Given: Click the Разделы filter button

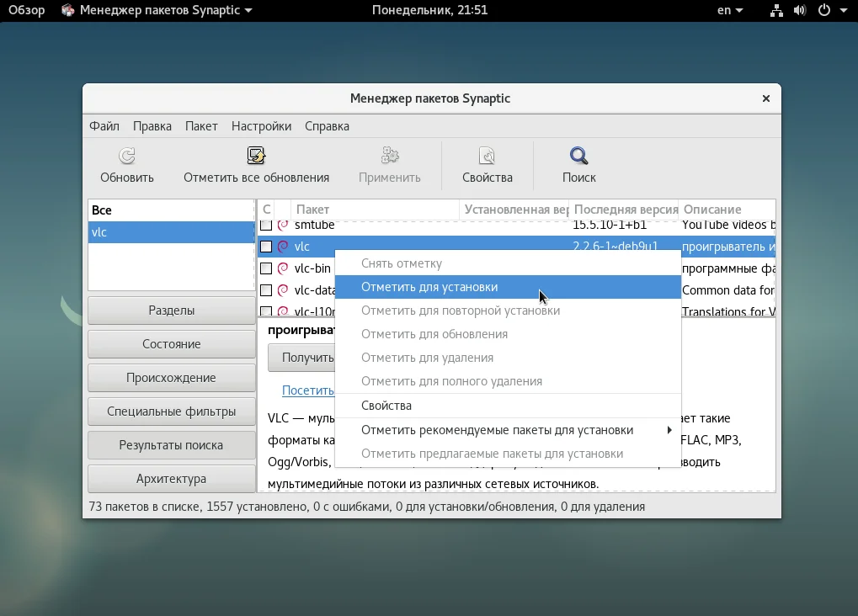Looking at the screenshot, I should click(171, 311).
